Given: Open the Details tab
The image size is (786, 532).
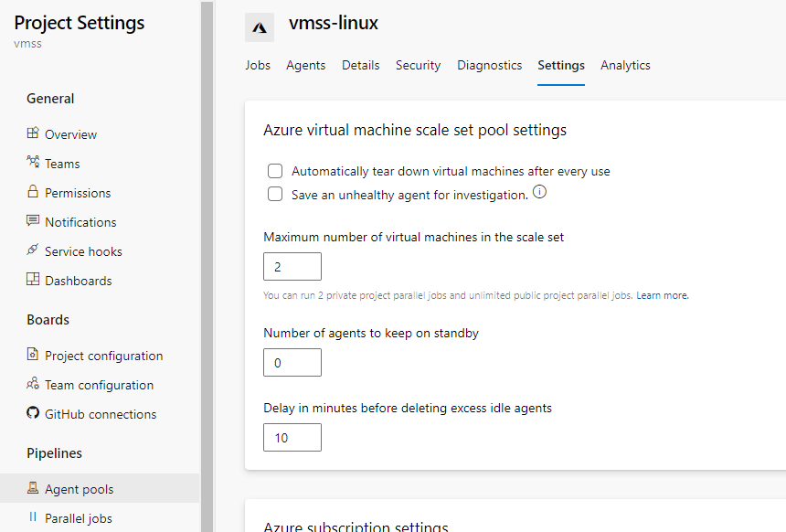Looking at the screenshot, I should [360, 65].
